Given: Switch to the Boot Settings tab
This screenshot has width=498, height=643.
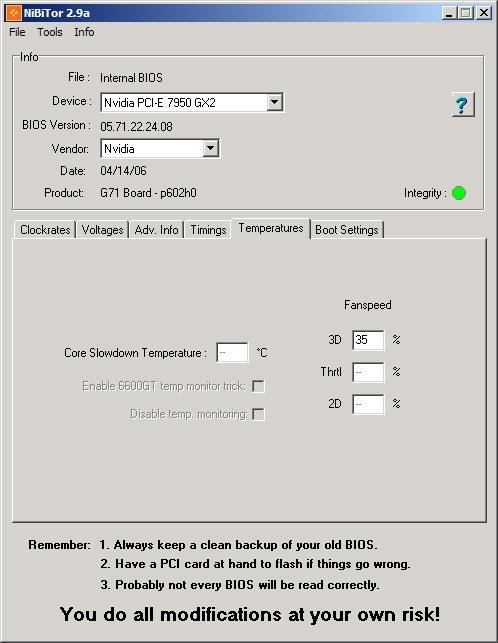Looking at the screenshot, I should [347, 230].
